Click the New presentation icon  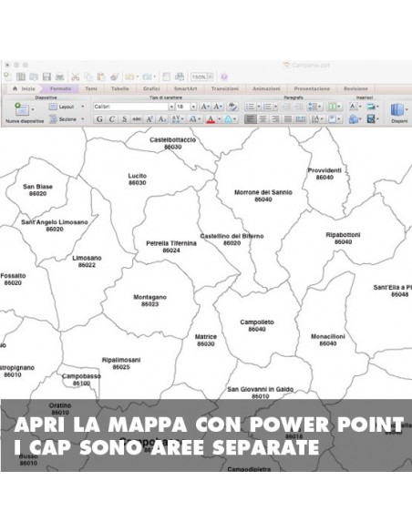tap(7, 77)
